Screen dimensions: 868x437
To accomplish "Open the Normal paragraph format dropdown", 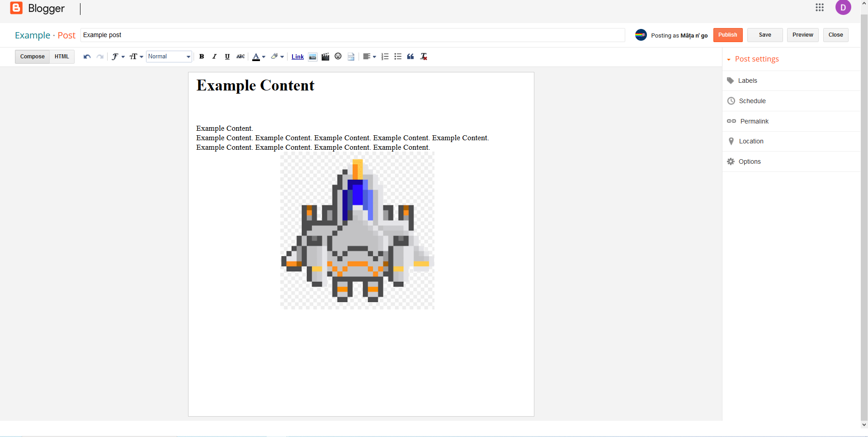I will [x=169, y=57].
